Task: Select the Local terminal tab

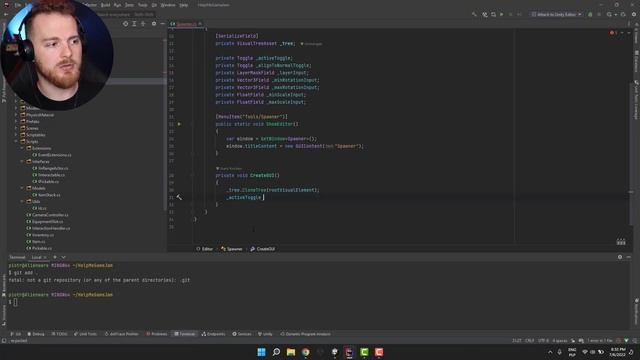Action: coord(37,258)
